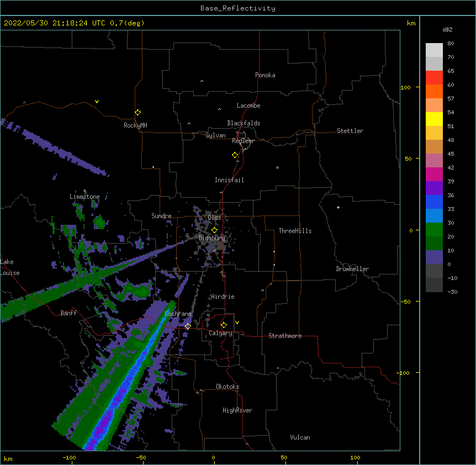476x465 pixels.
Task: Click the white plus marker west of Drumheller
Action: (338, 207)
